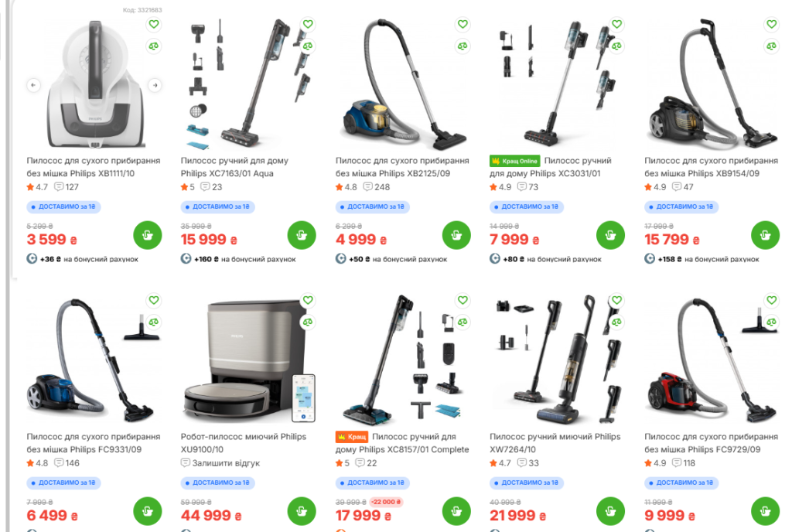The width and height of the screenshot is (792, 532).
Task: Open Philips FC9331/09 product title
Action: 94,443
